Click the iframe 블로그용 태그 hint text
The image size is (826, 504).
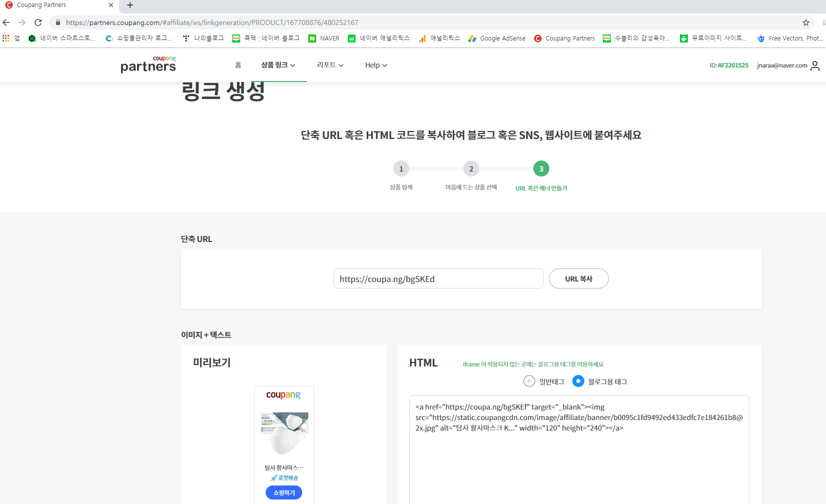point(533,364)
